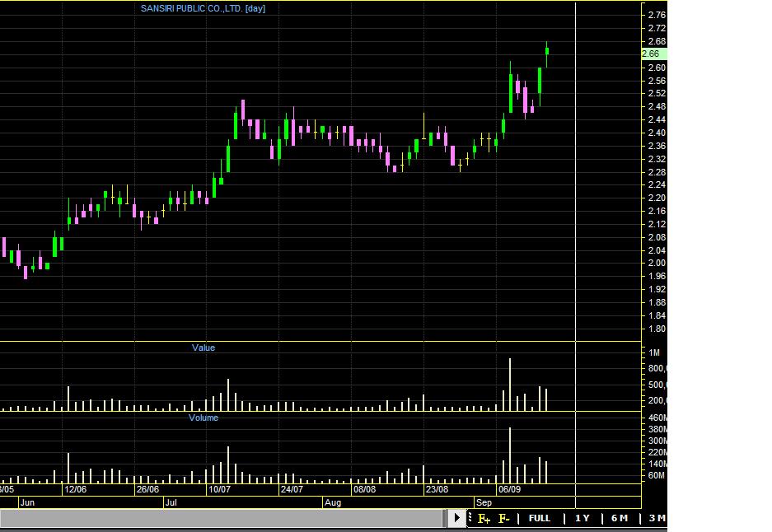This screenshot has height=532, width=772.
Task: Click the 10/07 date axis marker
Action: pos(219,489)
